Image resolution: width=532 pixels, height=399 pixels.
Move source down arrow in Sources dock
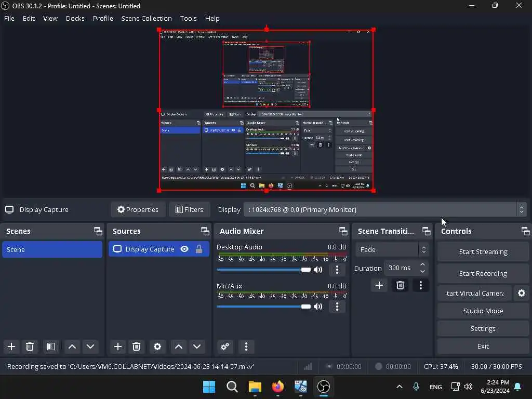point(197,347)
